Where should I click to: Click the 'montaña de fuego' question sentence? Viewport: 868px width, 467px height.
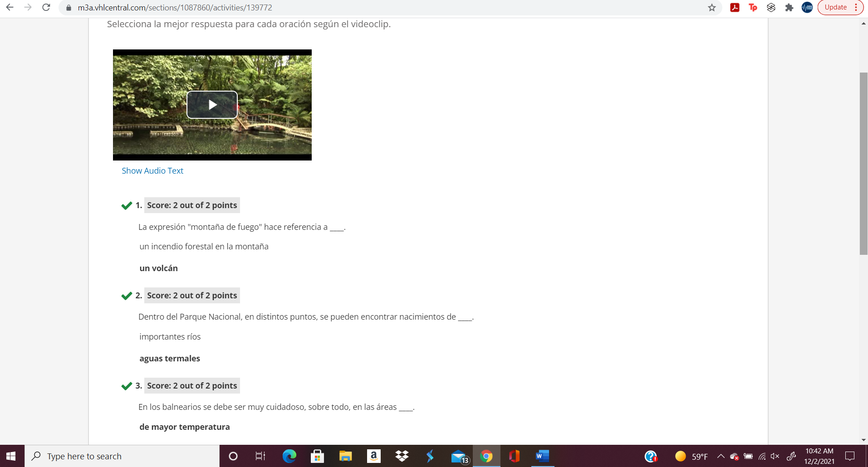click(242, 227)
